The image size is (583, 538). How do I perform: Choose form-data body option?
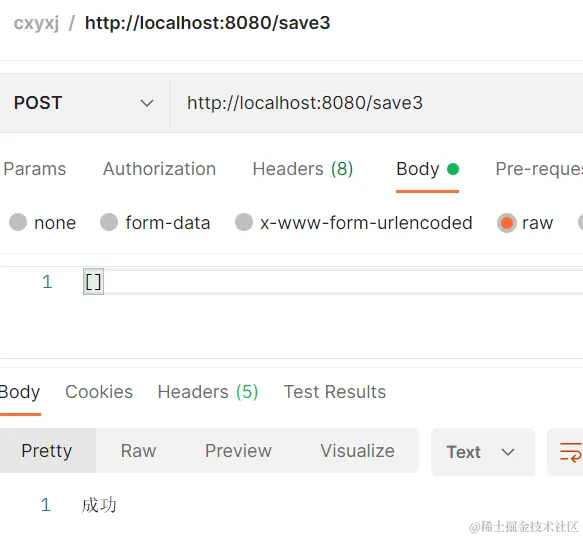[109, 222]
